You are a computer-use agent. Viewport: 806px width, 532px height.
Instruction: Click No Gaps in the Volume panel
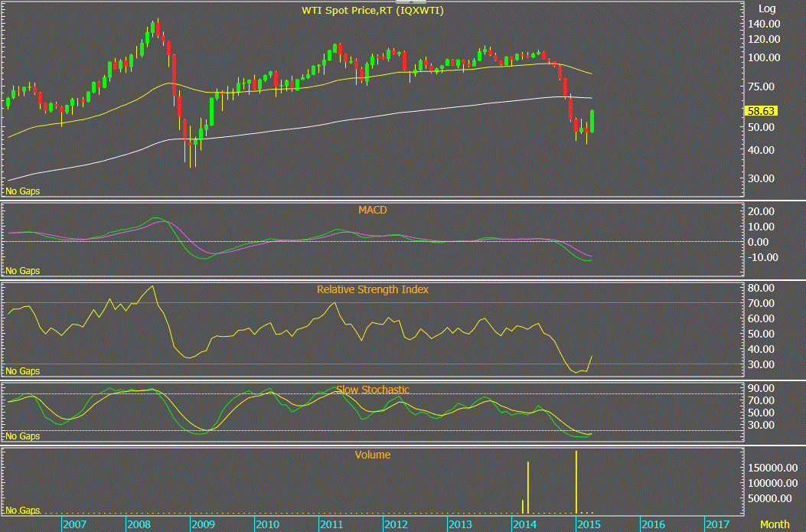pos(23,511)
